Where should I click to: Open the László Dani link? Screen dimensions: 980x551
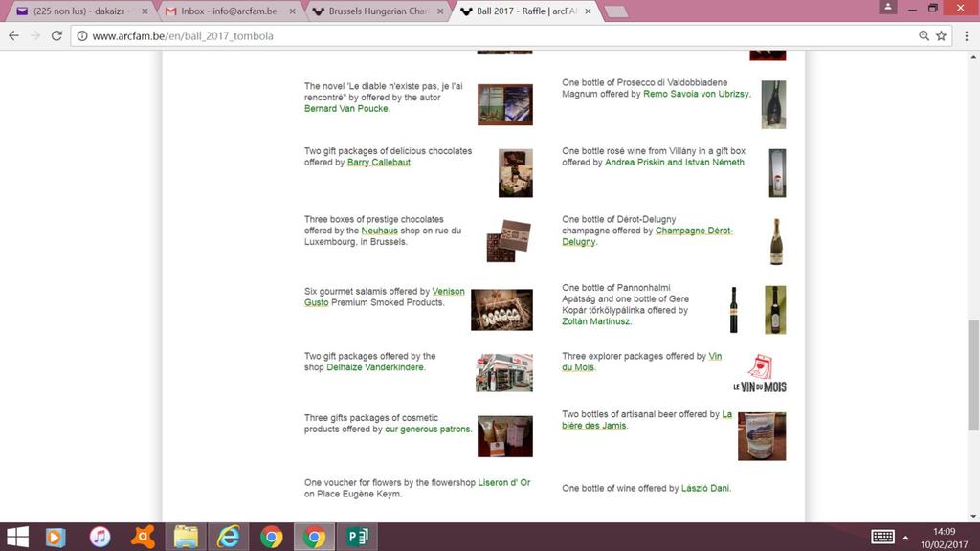click(x=705, y=489)
